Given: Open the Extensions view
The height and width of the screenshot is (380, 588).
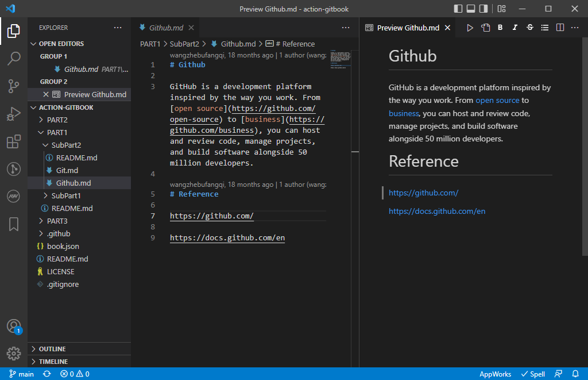Looking at the screenshot, I should pyautogui.click(x=14, y=141).
